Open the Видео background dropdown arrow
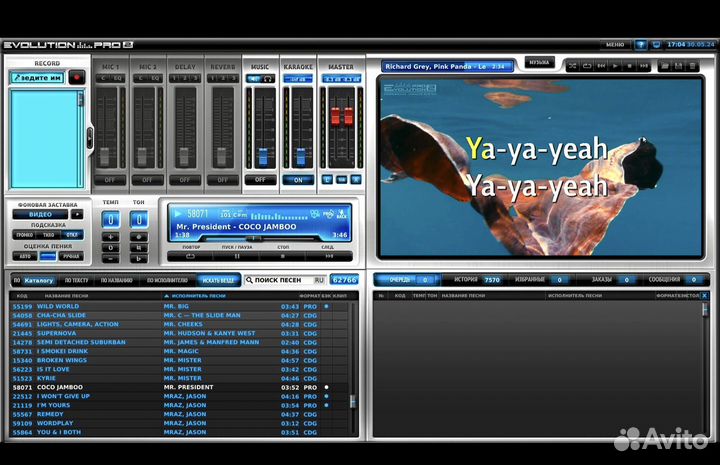 (x=76, y=214)
